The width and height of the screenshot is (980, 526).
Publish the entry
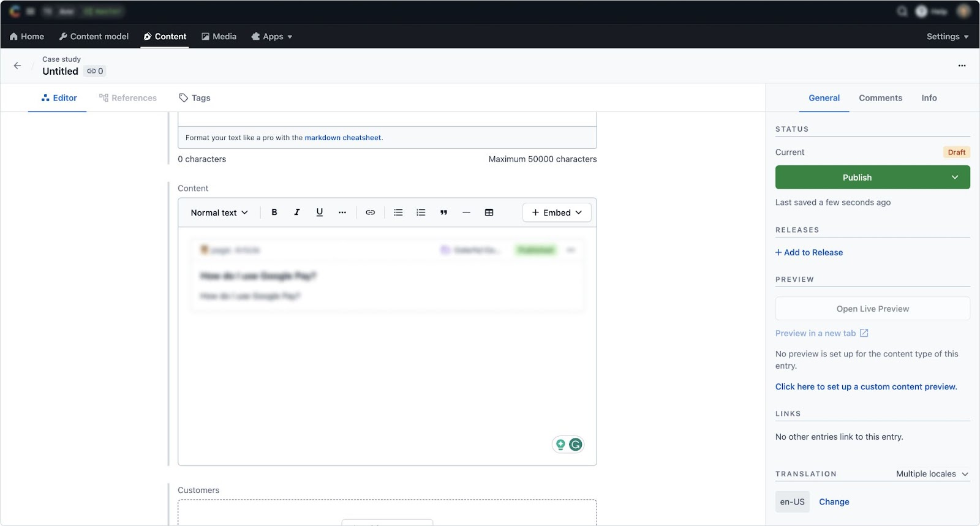(858, 178)
